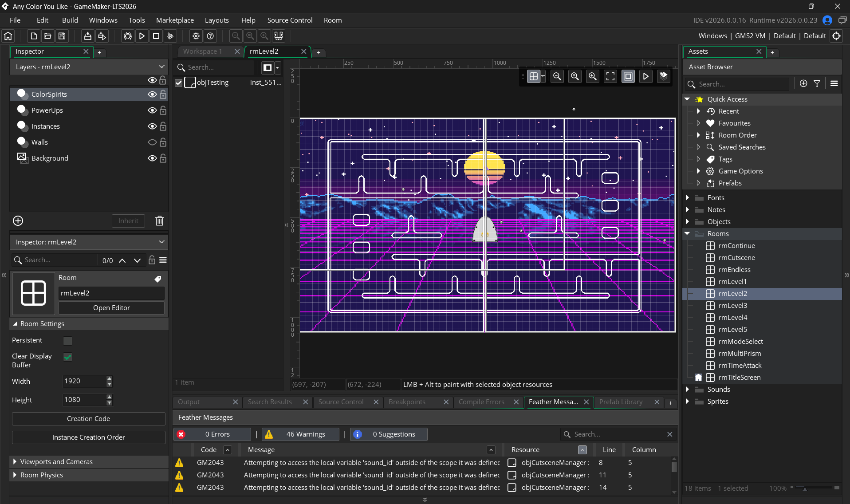Open the Build menu

click(x=70, y=20)
